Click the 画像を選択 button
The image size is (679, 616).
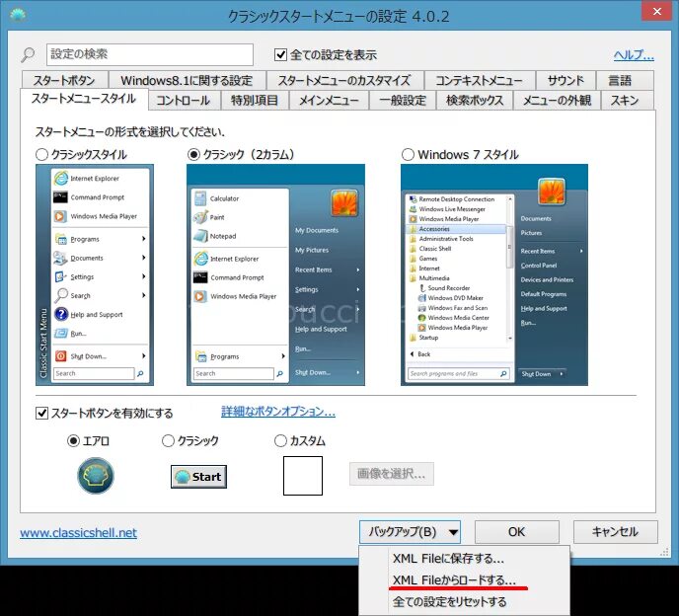click(x=392, y=474)
